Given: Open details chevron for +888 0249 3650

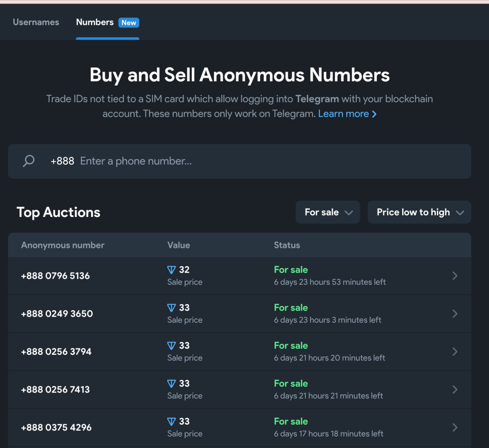Looking at the screenshot, I should pos(455,314).
